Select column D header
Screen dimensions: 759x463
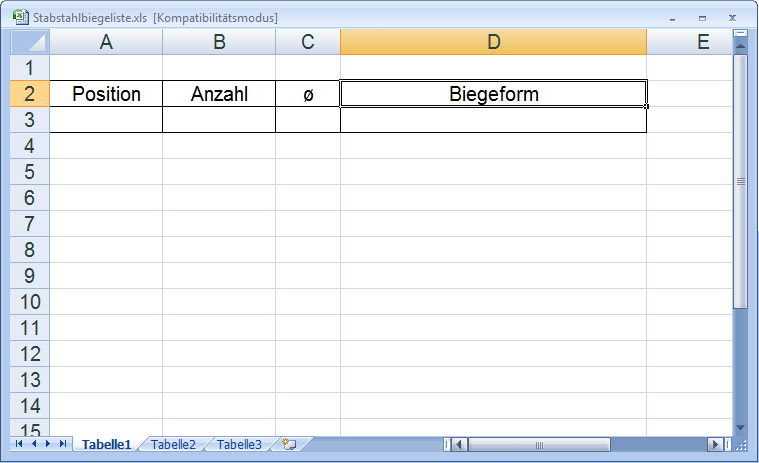493,42
